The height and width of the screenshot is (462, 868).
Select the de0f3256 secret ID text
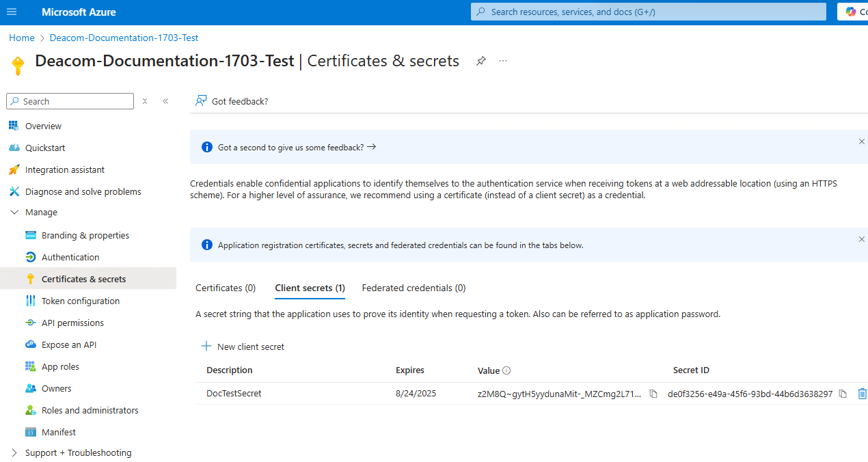tap(750, 394)
